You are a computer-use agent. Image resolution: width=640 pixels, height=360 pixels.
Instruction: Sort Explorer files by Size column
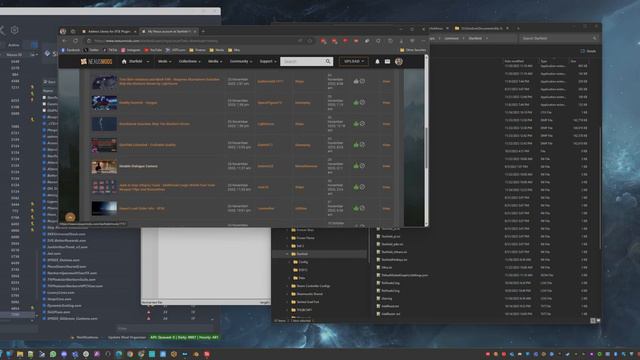click(x=574, y=61)
